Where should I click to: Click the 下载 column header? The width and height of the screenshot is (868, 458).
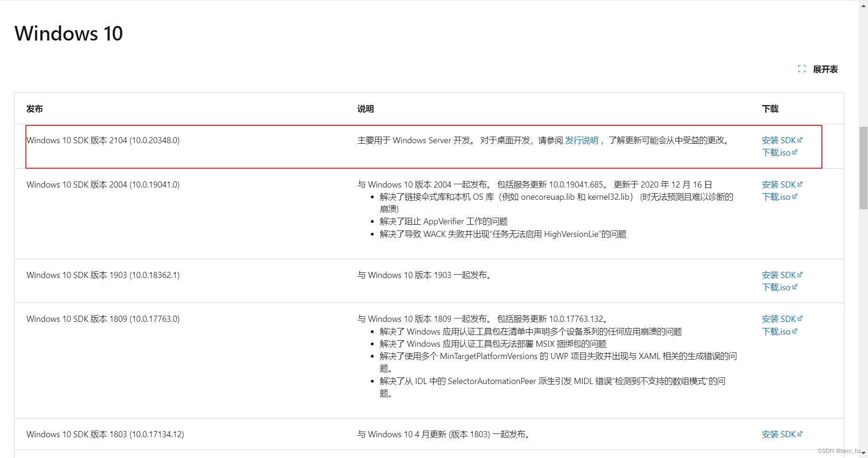770,109
